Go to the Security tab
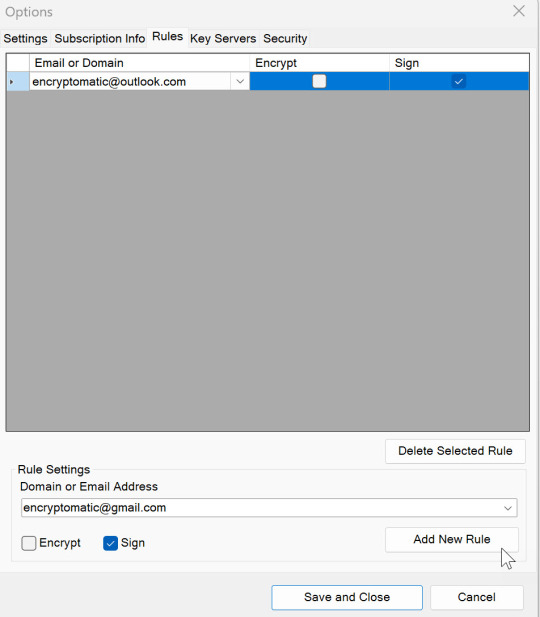The image size is (540, 617). 285,39
